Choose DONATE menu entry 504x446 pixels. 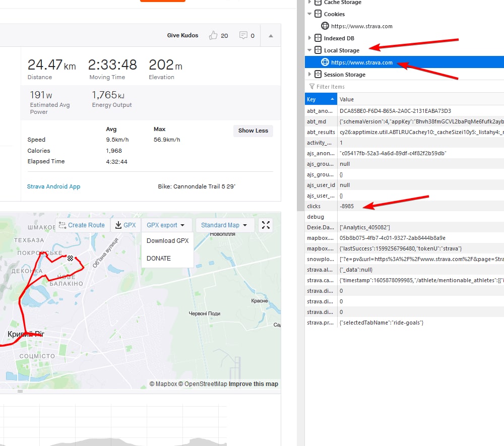point(158,259)
